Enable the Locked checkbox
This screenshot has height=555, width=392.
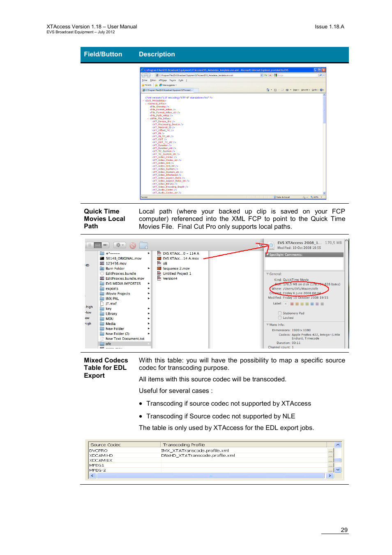(x=280, y=318)
